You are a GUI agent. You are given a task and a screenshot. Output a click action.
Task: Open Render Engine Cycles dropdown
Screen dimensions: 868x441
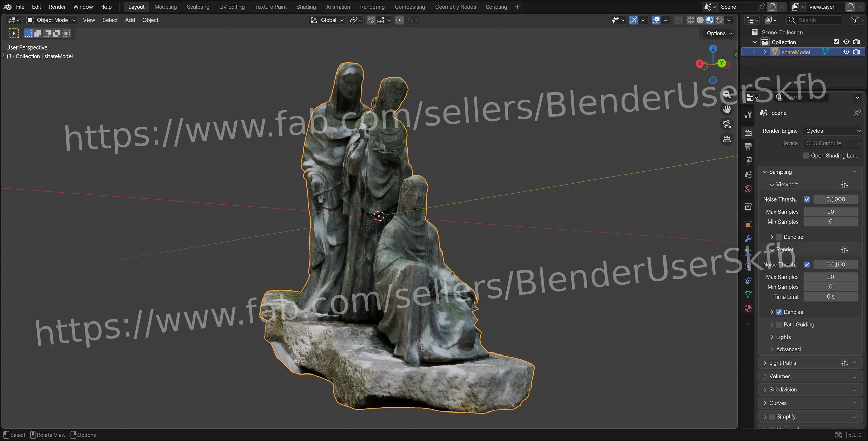point(832,131)
